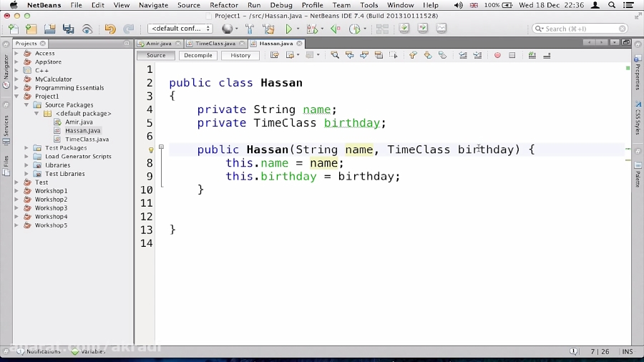Start macro recording with red circle icon

497,55
